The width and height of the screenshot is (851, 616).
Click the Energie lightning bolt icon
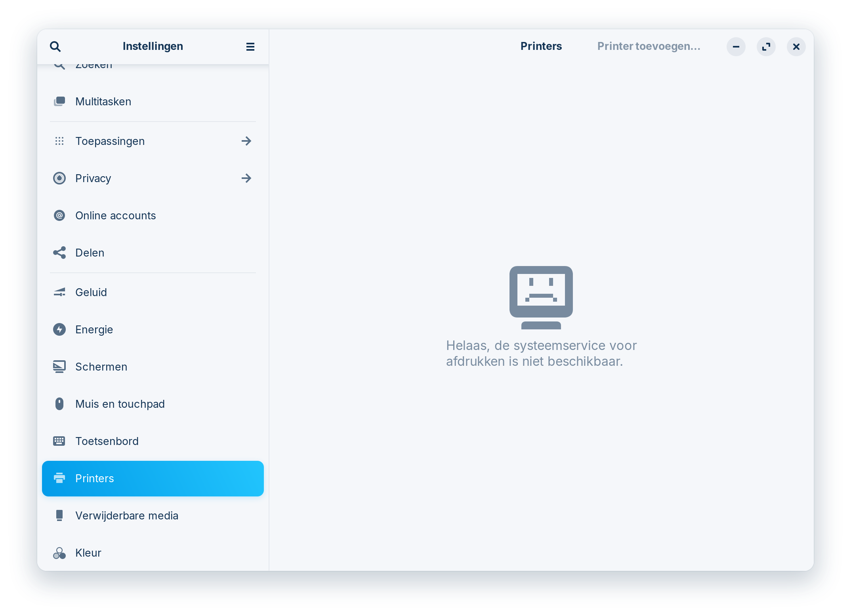59,329
